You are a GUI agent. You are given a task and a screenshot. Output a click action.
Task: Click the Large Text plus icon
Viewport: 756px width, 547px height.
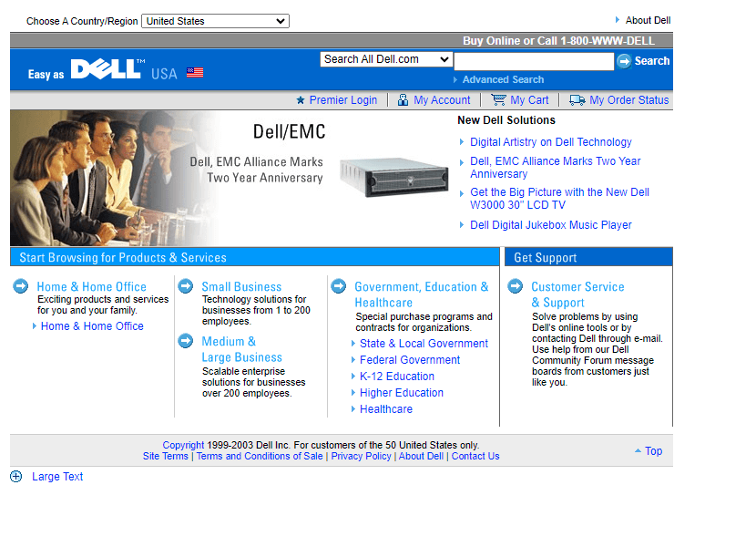[15, 477]
